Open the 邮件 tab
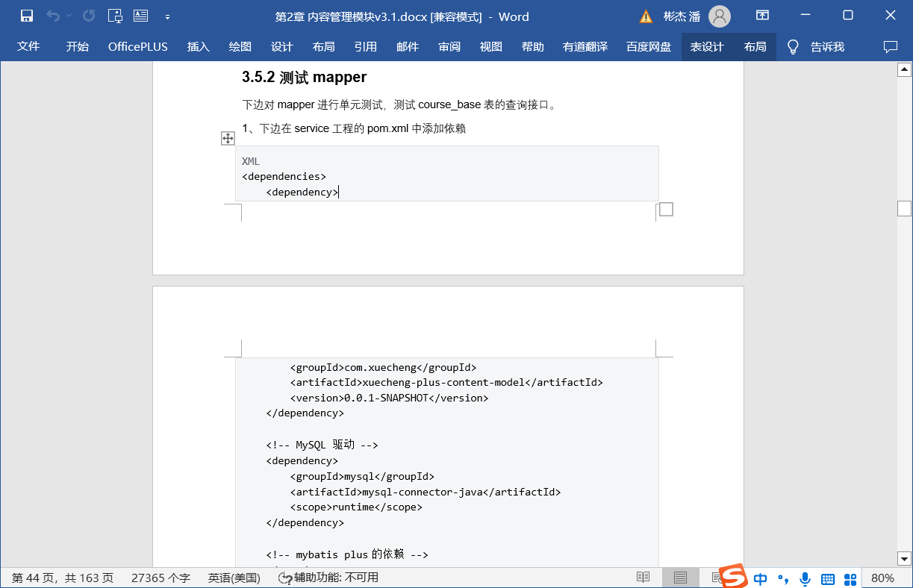Viewport: 913px width, 588px height. 408,46
